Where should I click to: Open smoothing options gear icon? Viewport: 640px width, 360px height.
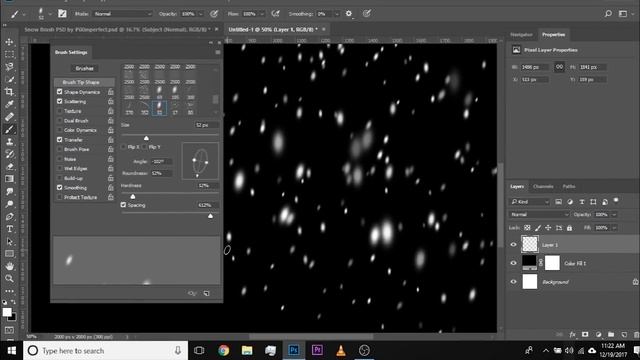pyautogui.click(x=349, y=13)
